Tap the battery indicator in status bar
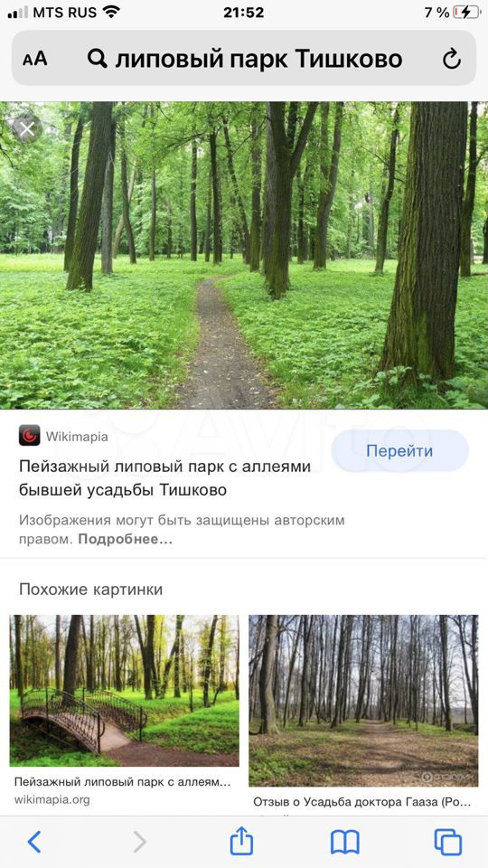The width and height of the screenshot is (488, 868). [466, 13]
